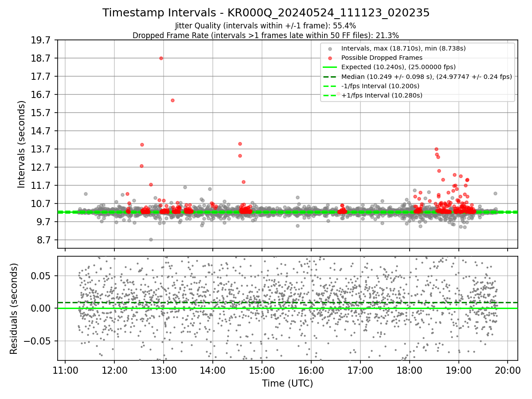This screenshot has width=532, height=399.
Task: Click the x-axis tick label 15:00
Action: [262, 370]
